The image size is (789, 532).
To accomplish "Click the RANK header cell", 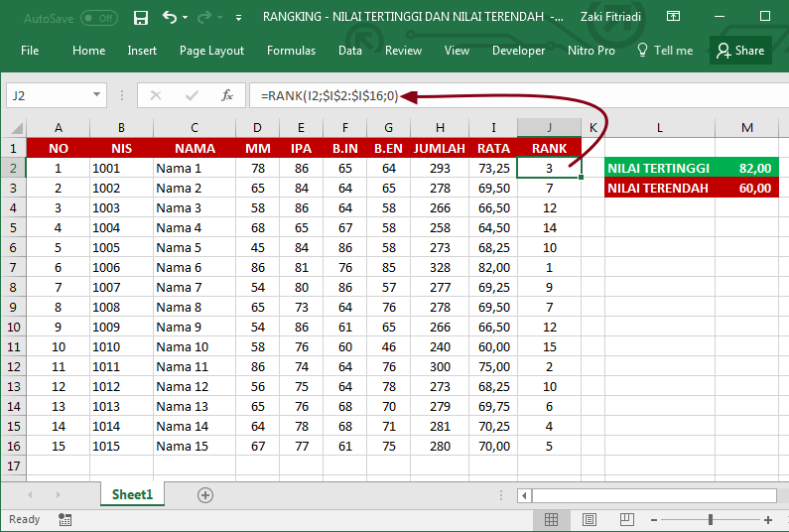I will 549,148.
